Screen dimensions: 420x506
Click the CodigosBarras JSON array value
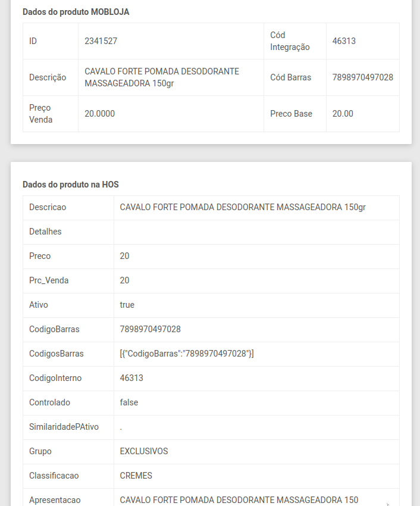[187, 354]
